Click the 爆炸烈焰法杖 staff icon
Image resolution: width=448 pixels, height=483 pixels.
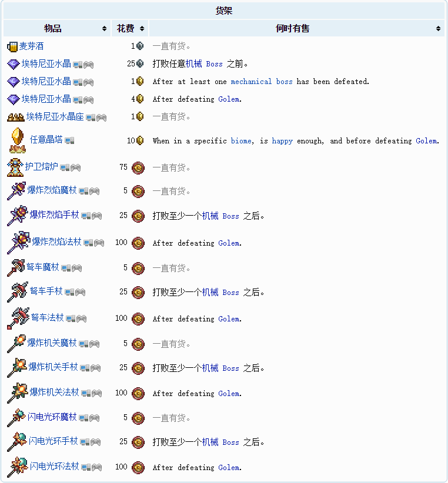[19, 243]
